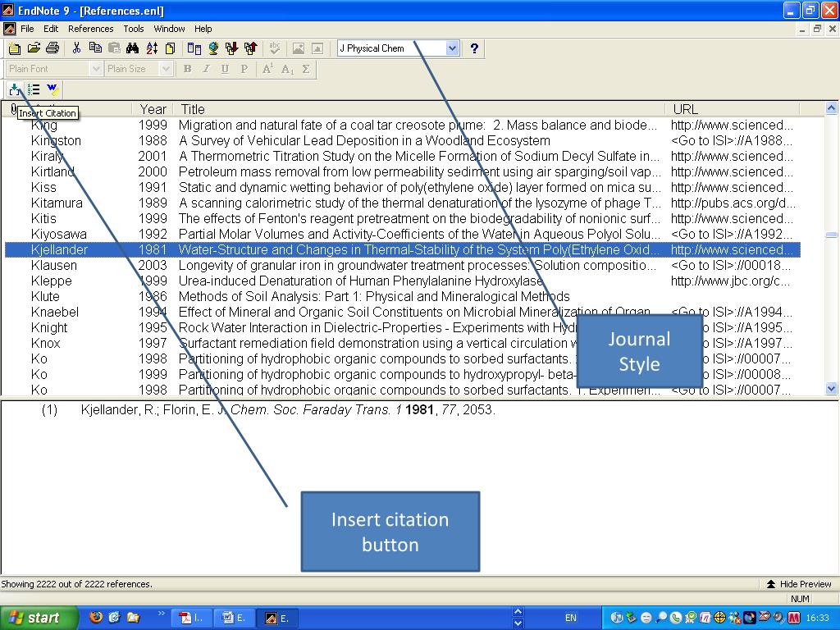
Task: Open the J Physical Chem style dropdown
Action: click(x=453, y=48)
